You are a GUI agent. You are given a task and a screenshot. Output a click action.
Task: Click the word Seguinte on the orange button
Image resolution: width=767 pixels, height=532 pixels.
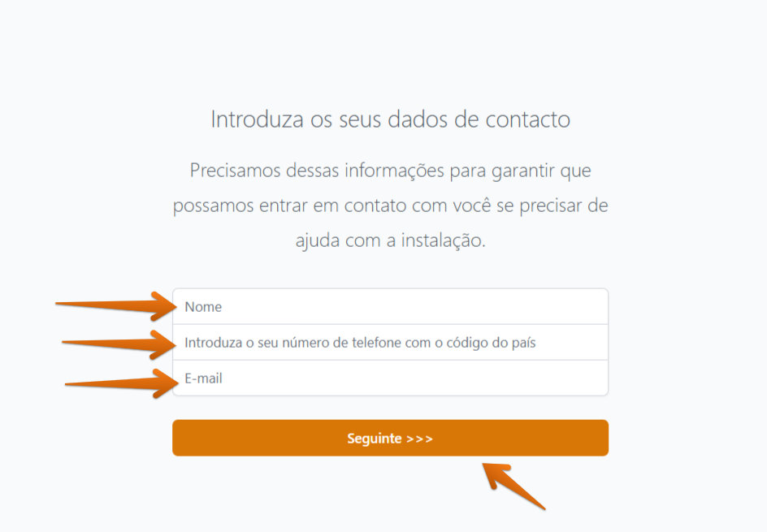(375, 439)
